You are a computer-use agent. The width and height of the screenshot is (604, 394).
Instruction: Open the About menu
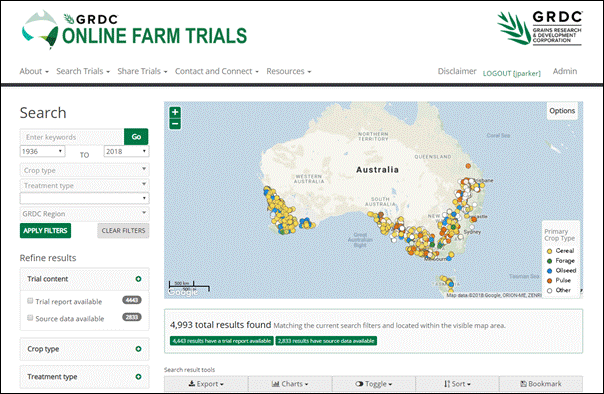tap(34, 71)
